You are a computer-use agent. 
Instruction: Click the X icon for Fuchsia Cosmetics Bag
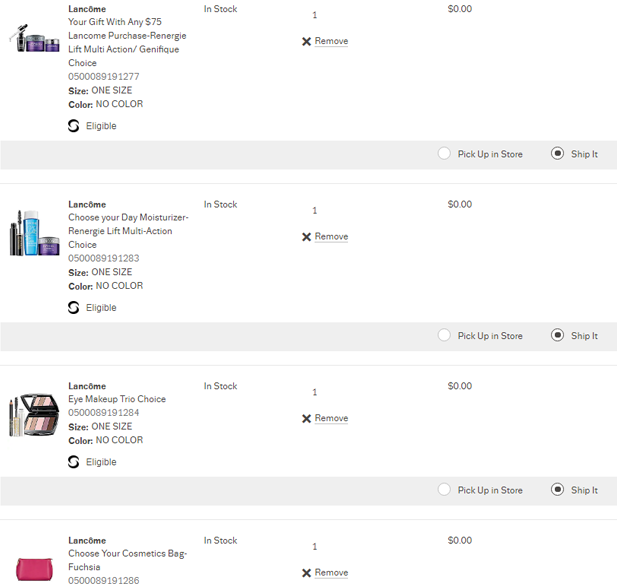pos(306,573)
